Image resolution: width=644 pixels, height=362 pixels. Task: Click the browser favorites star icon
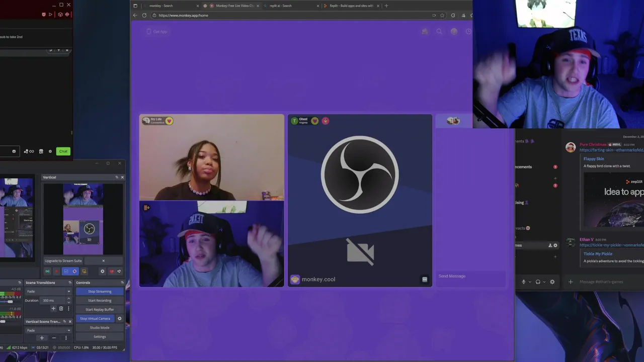(x=442, y=15)
